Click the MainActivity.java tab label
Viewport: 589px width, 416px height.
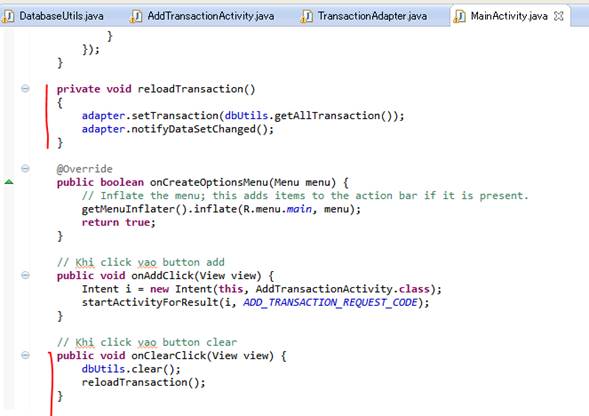(509, 16)
